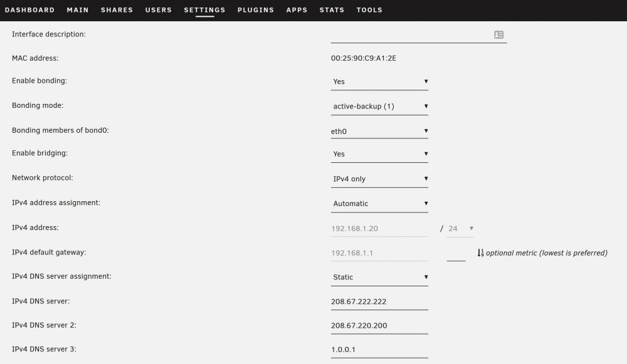Click the 'Interface description:' label
The height and width of the screenshot is (364, 627).
pos(49,34)
